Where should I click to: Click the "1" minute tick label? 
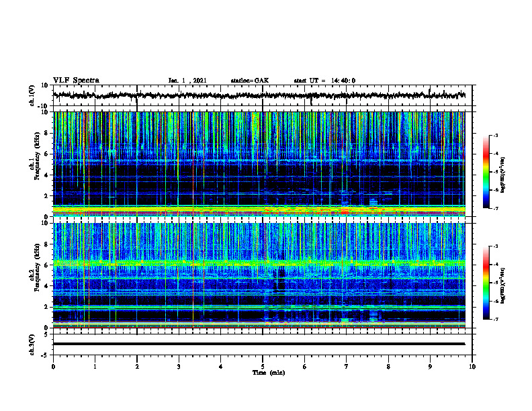pyautogui.click(x=95, y=367)
